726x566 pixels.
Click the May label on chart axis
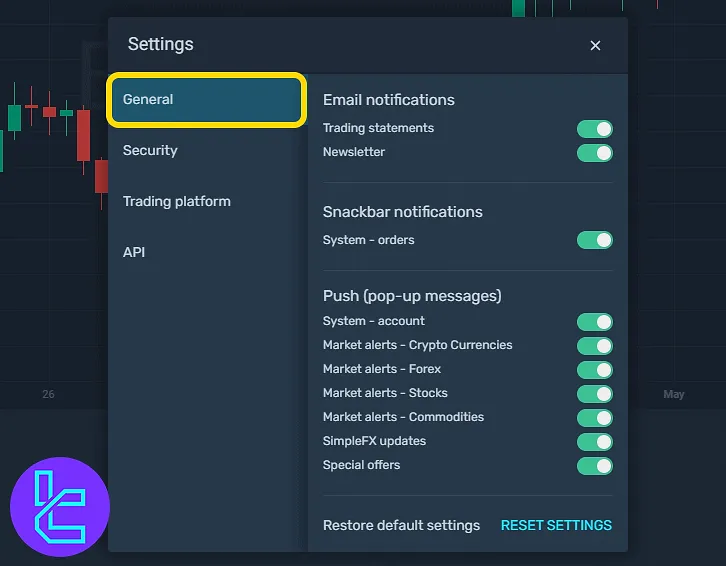tap(674, 394)
